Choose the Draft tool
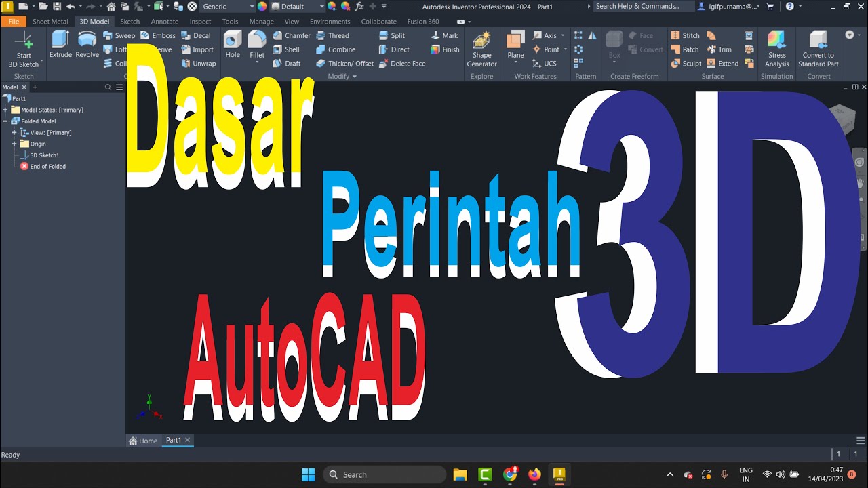Image resolution: width=868 pixels, height=488 pixels. click(287, 64)
